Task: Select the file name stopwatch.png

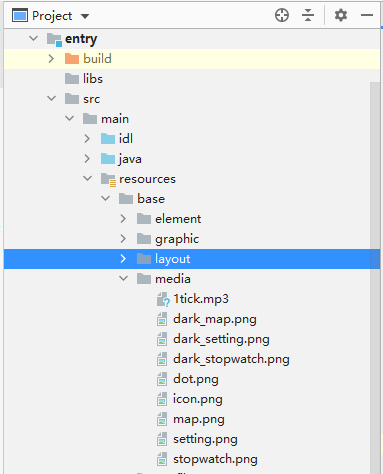Action: (x=215, y=459)
